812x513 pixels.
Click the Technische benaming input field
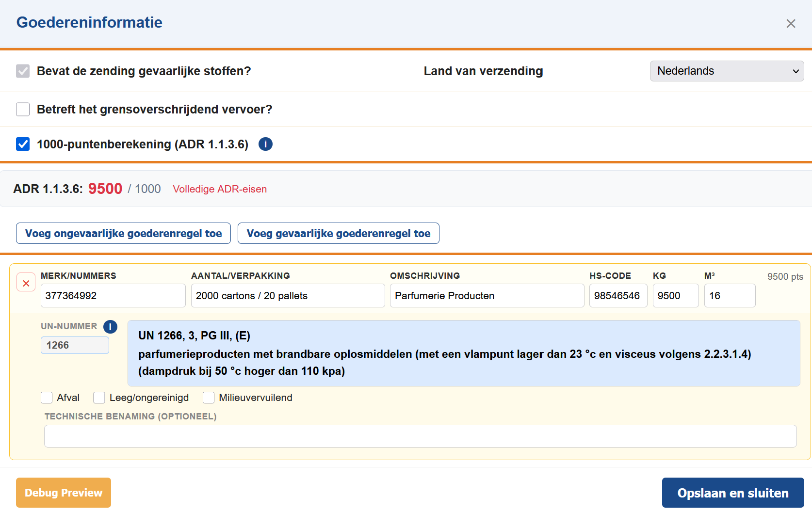click(x=420, y=436)
